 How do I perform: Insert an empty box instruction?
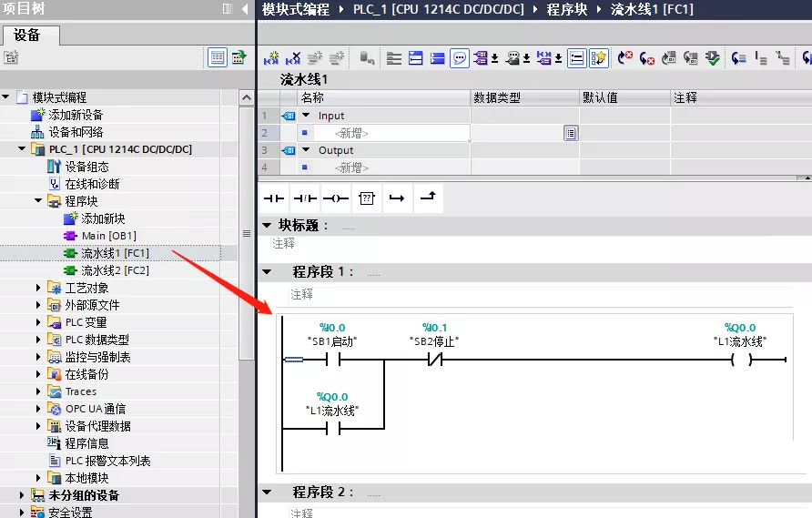(366, 198)
